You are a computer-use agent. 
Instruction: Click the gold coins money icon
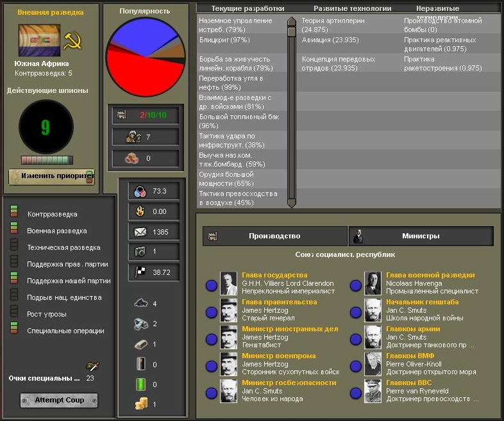pyautogui.click(x=141, y=403)
